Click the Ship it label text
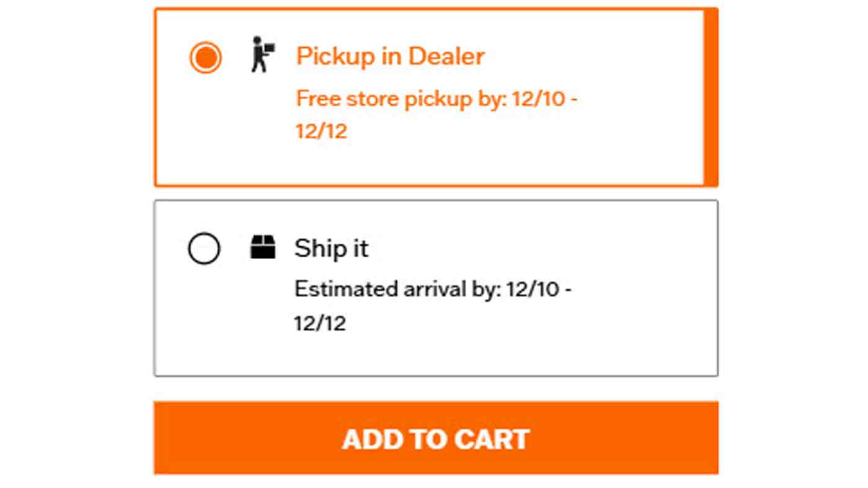868x488 pixels. tap(331, 247)
